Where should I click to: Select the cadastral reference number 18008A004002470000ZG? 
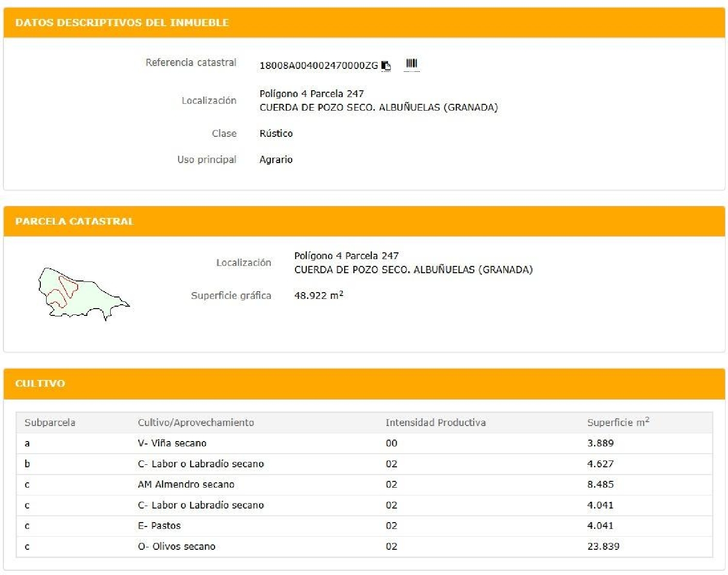318,66
